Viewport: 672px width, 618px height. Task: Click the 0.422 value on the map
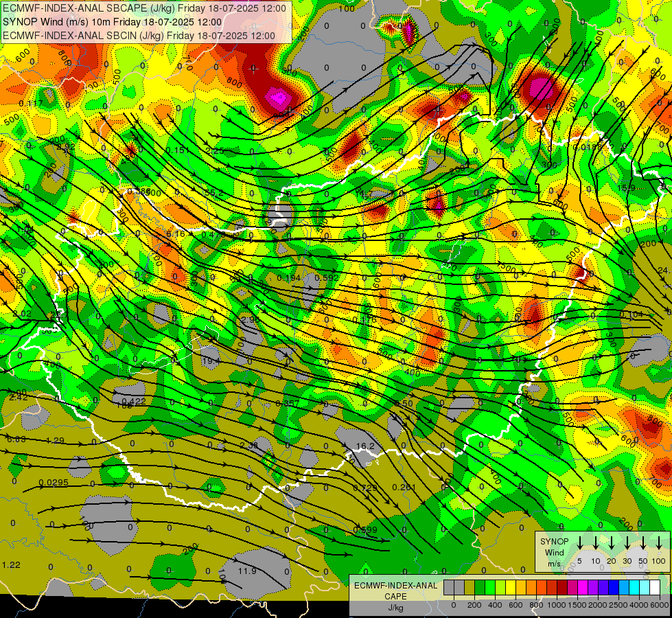[x=134, y=402]
